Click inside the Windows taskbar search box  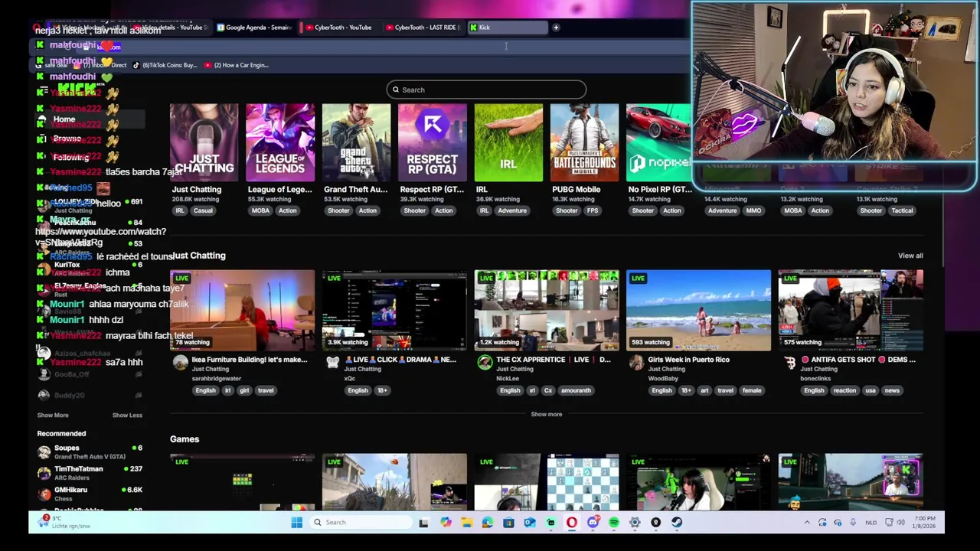coord(360,523)
